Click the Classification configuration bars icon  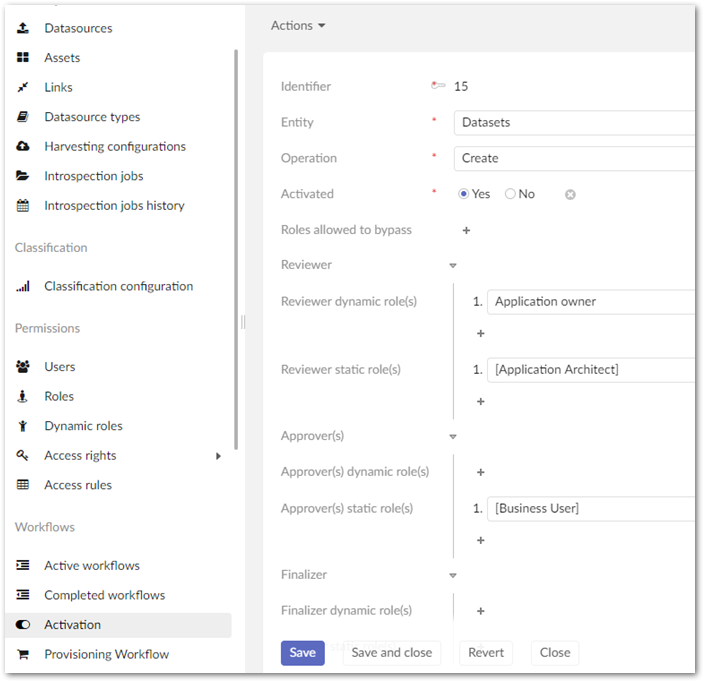coord(23,286)
